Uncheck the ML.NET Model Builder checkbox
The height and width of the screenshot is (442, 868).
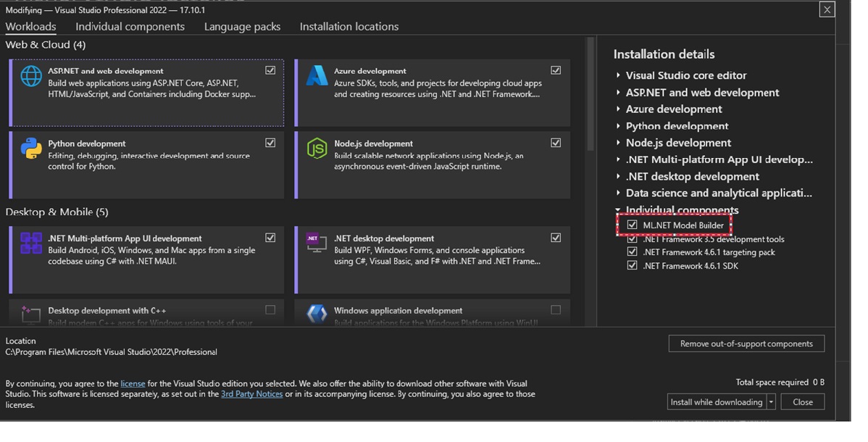pos(633,225)
